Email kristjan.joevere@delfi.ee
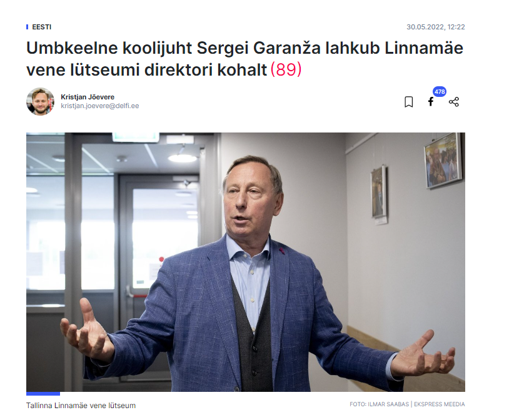Image resolution: width=529 pixels, height=420 pixels. (x=100, y=106)
